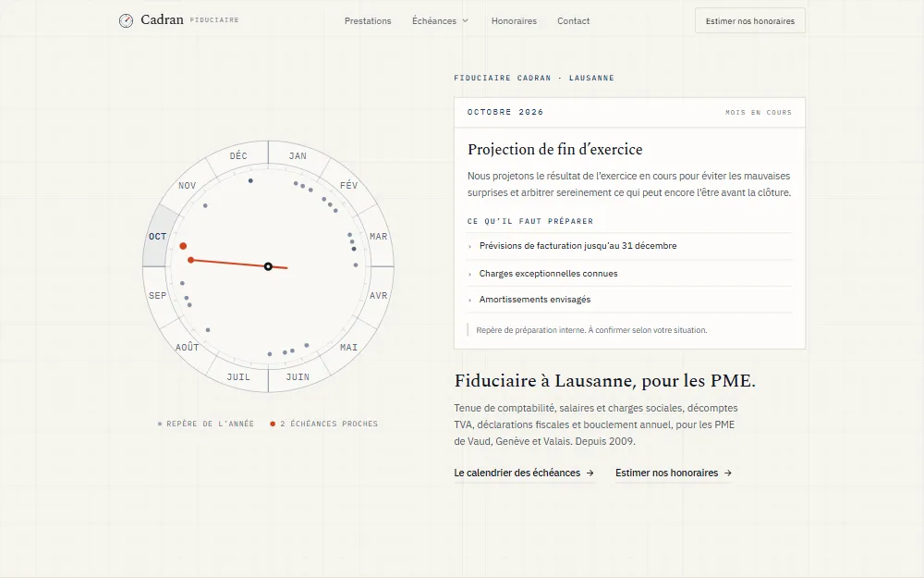Viewport: 924px width, 578px height.
Task: Click the Repère de préparation interne note
Action: [x=591, y=330]
